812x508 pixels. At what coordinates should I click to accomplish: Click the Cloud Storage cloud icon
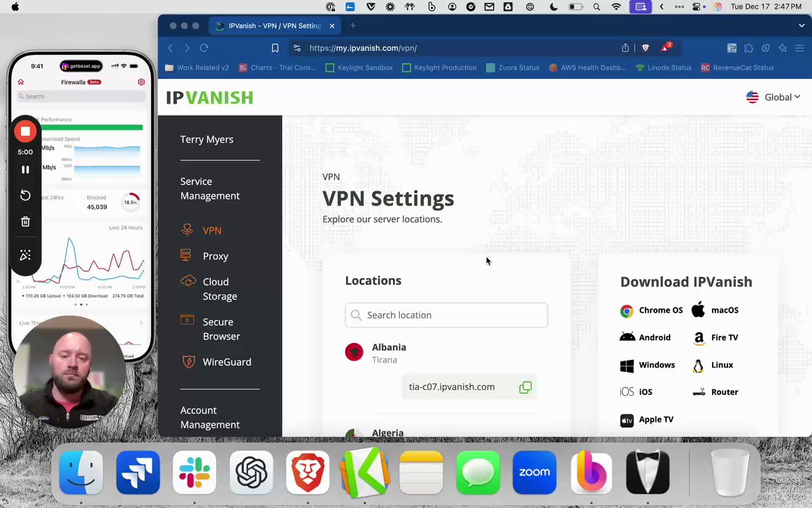click(x=188, y=280)
